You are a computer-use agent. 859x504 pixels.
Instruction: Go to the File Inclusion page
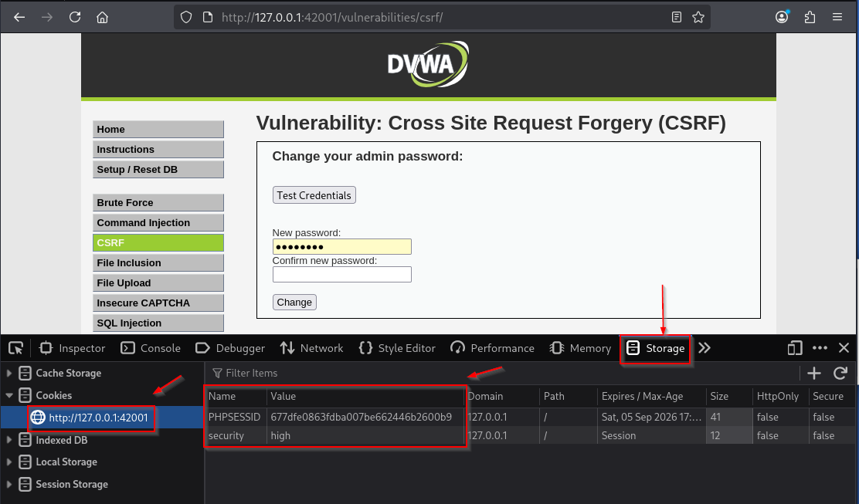(158, 262)
